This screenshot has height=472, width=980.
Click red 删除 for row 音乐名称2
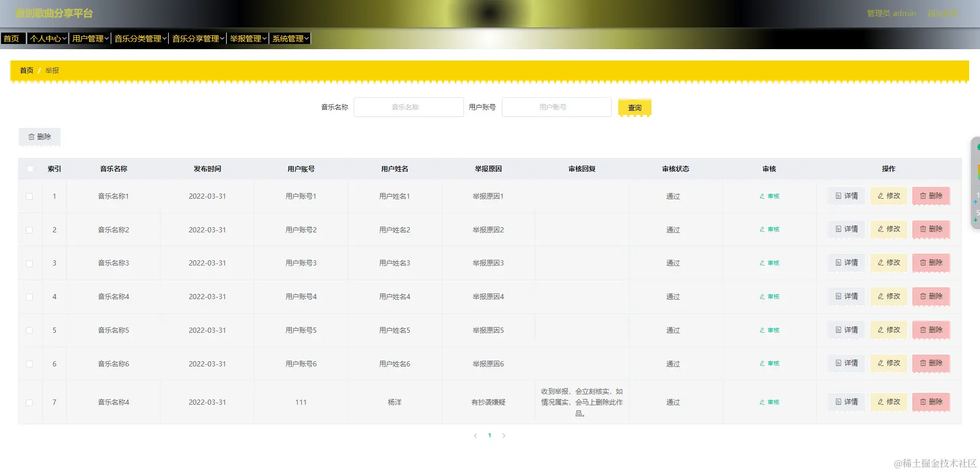click(931, 229)
